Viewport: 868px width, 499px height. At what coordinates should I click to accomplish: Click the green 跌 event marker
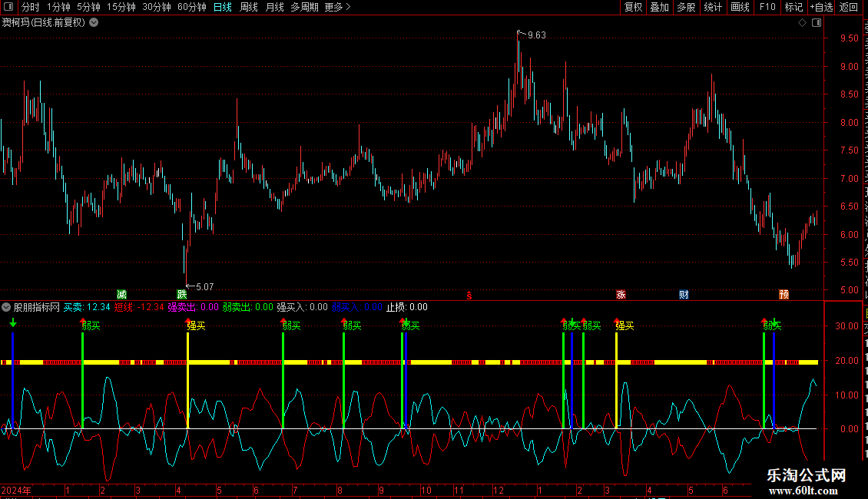coord(181,294)
